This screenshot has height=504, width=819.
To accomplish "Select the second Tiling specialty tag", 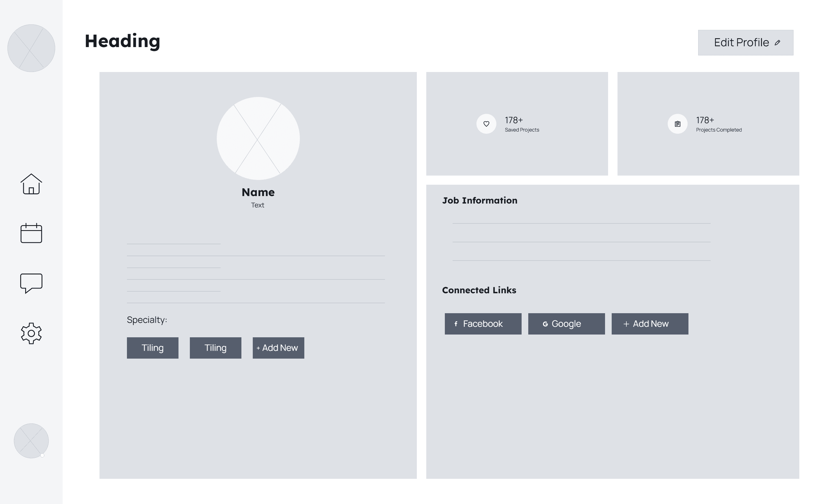I will pyautogui.click(x=215, y=347).
